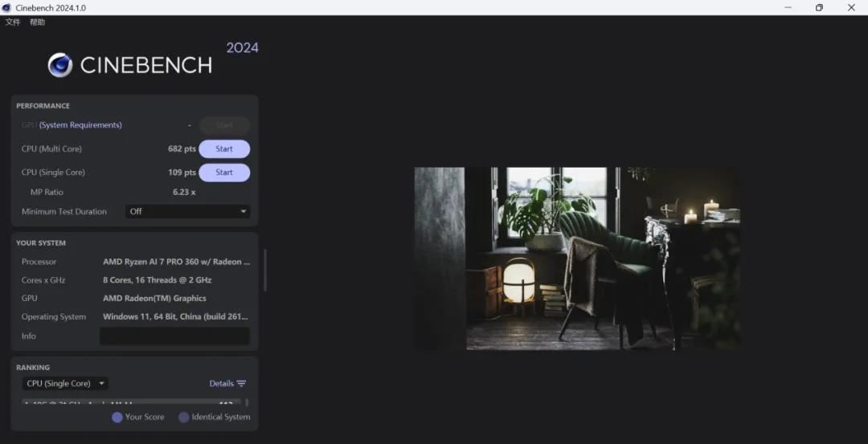Click the greyed-out GPU Start button
Image resolution: width=868 pixels, height=444 pixels.
pyautogui.click(x=224, y=125)
